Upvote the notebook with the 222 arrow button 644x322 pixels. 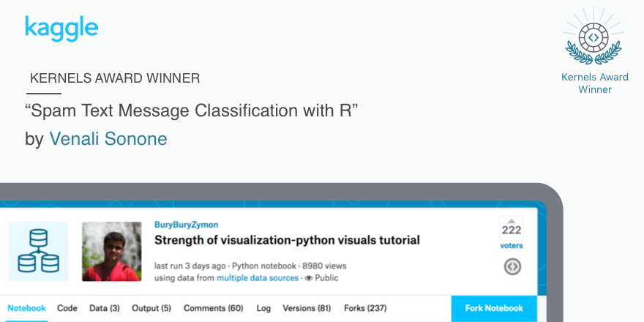(x=512, y=228)
